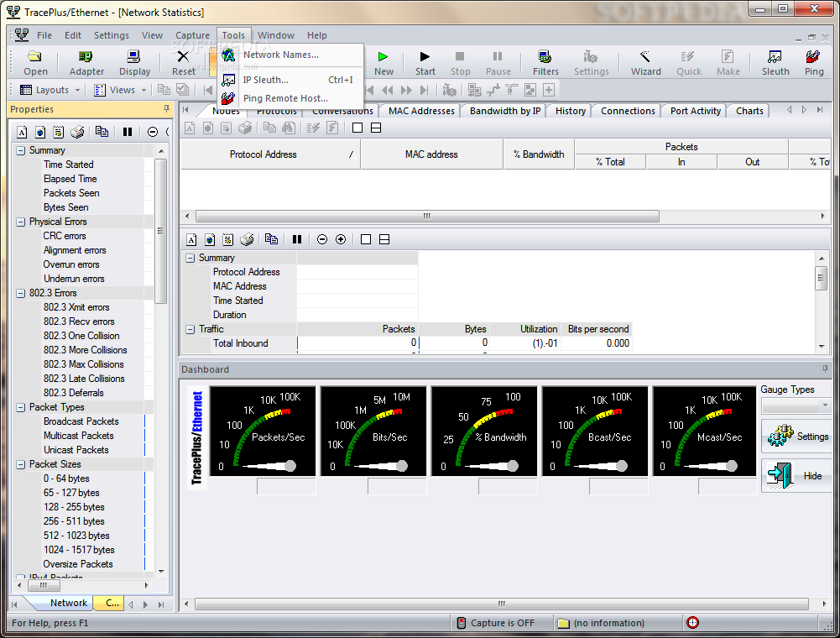Open the Sleuth tool in toolbar

(775, 63)
